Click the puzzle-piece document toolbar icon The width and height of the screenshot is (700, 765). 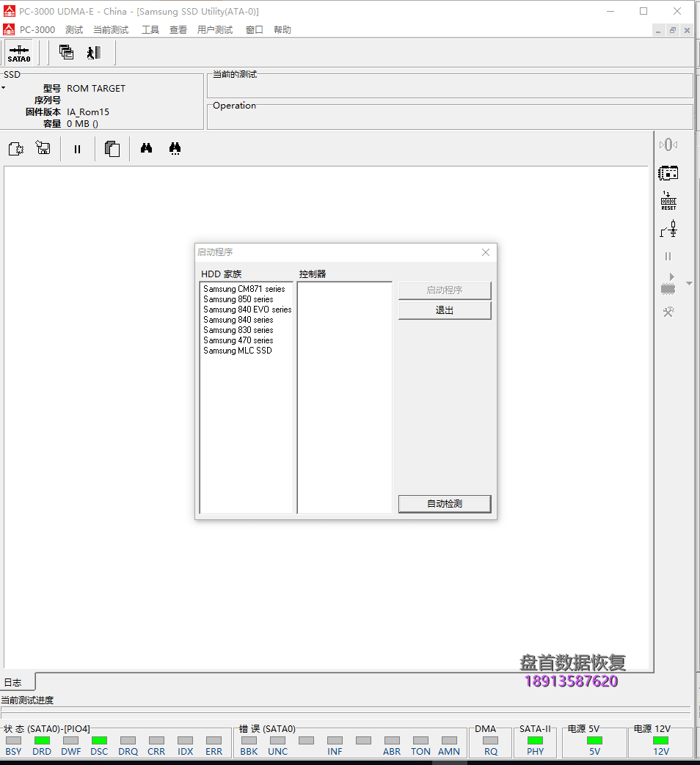(16, 148)
